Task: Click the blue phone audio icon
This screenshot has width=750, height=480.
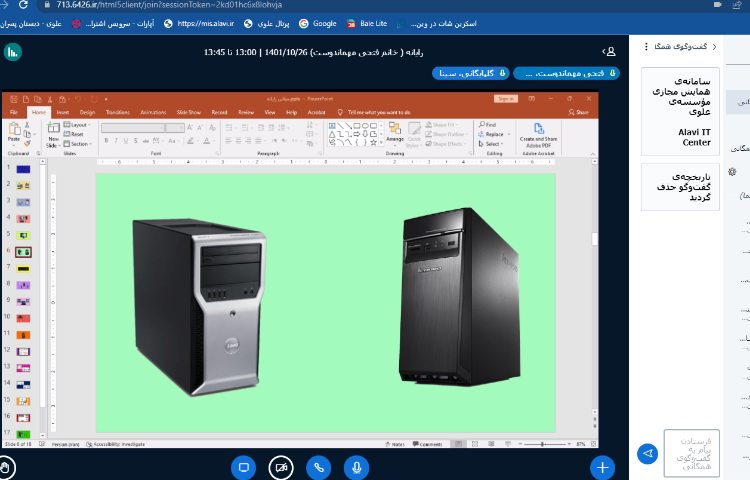Action: point(319,467)
